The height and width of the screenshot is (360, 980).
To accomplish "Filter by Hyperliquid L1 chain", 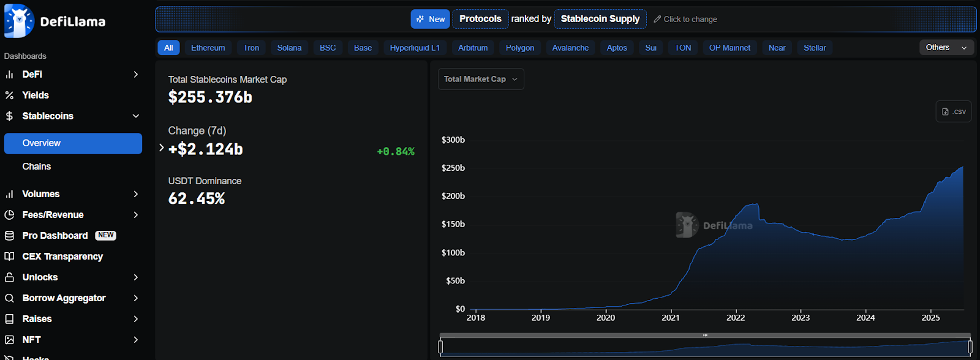I will tap(415, 48).
